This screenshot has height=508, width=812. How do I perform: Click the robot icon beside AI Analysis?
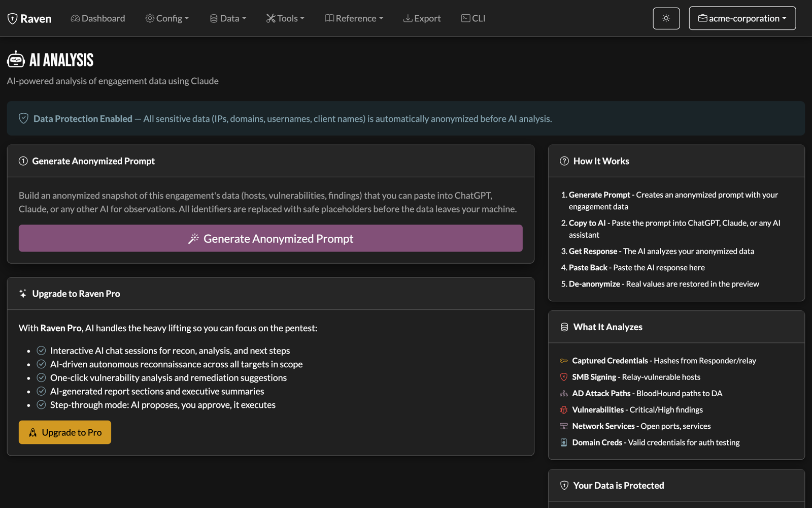[16, 59]
